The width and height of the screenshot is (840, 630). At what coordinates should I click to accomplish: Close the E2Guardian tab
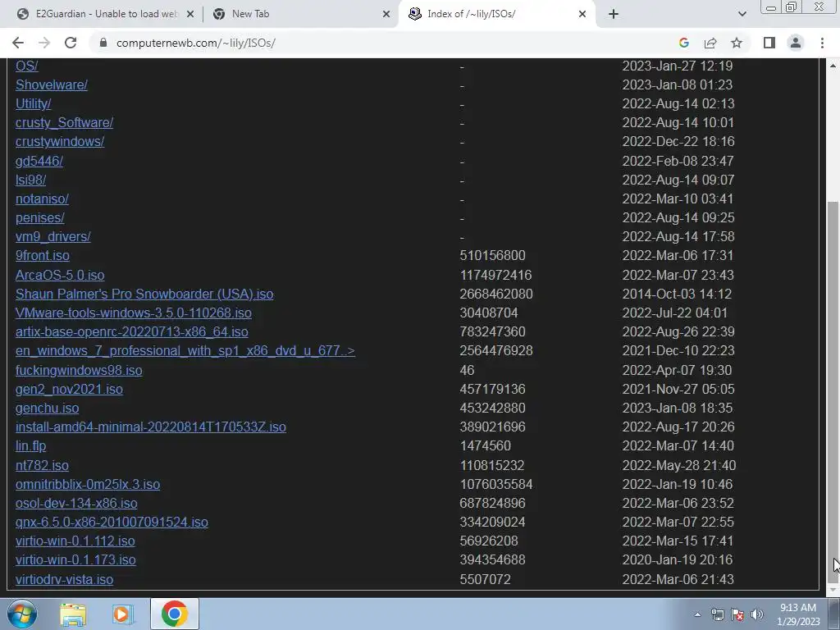[190, 15]
